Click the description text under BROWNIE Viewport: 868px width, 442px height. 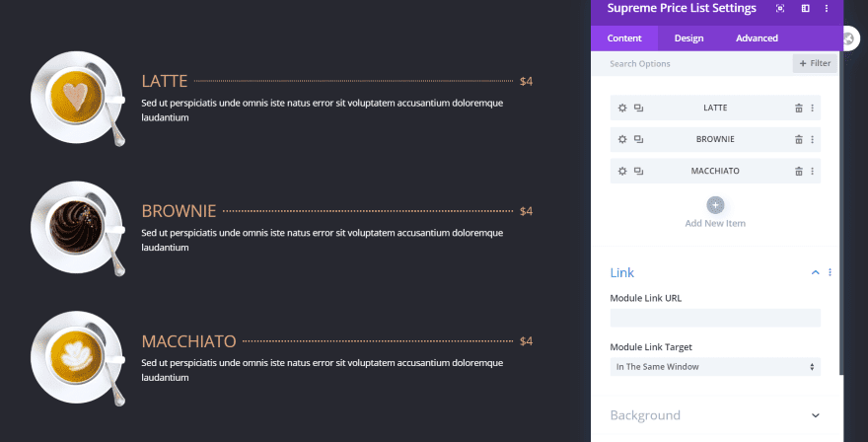tap(323, 241)
